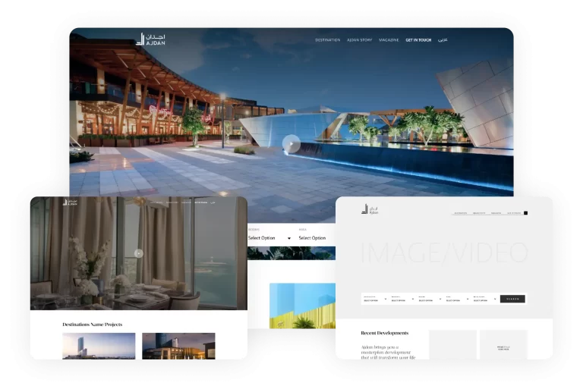583x392 pixels.
Task: Switch the site language to Arabic
Action: click(x=443, y=39)
